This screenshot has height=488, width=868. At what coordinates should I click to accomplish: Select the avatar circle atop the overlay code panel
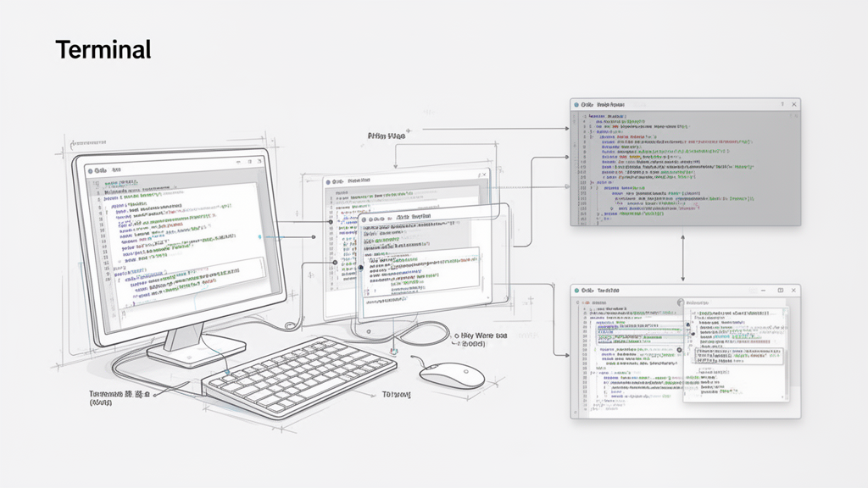(680, 302)
